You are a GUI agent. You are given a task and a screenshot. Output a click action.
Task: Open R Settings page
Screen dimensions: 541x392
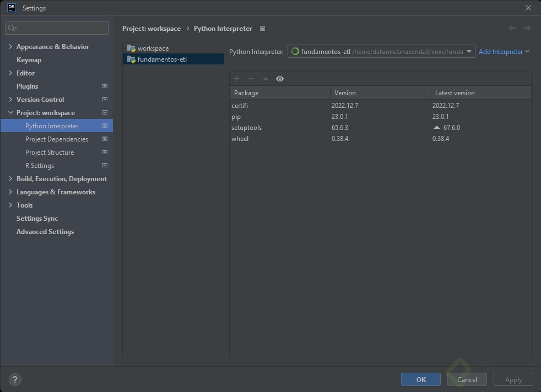click(40, 166)
